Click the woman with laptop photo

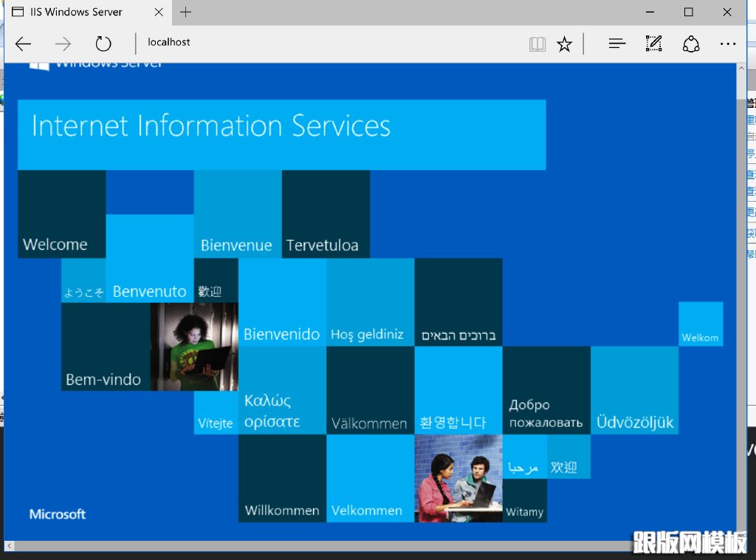[194, 346]
